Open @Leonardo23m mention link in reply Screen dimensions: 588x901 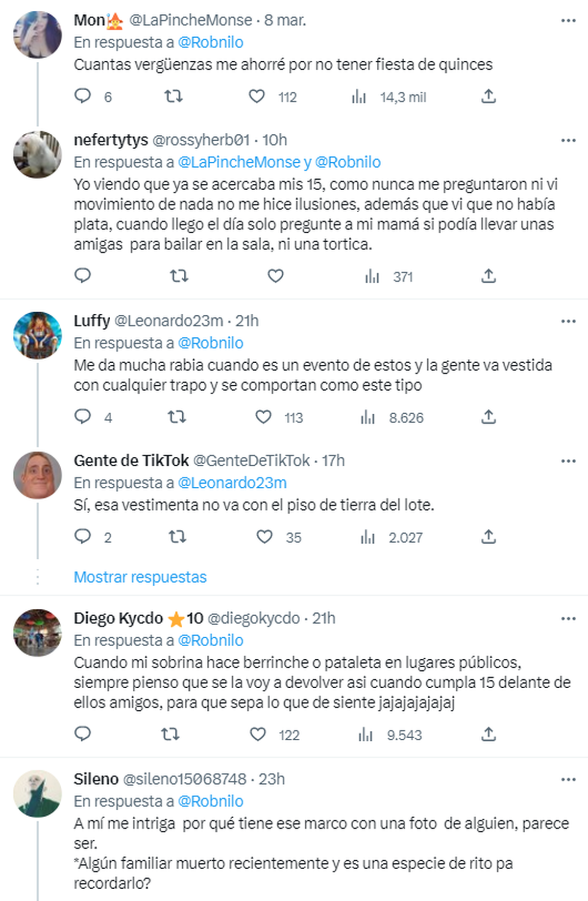click(x=232, y=483)
